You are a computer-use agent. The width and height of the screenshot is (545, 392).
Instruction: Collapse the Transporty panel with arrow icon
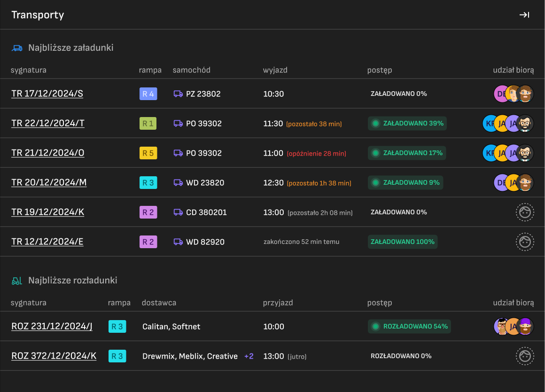pos(524,15)
